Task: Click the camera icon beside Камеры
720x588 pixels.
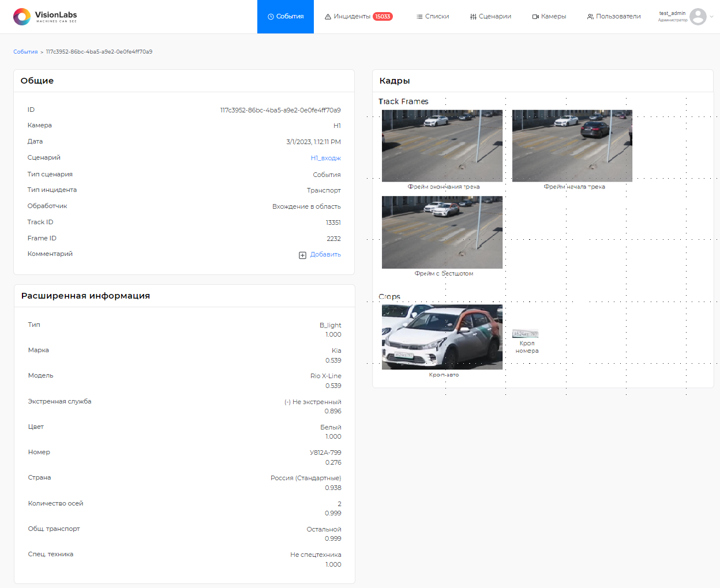Action: tap(535, 17)
